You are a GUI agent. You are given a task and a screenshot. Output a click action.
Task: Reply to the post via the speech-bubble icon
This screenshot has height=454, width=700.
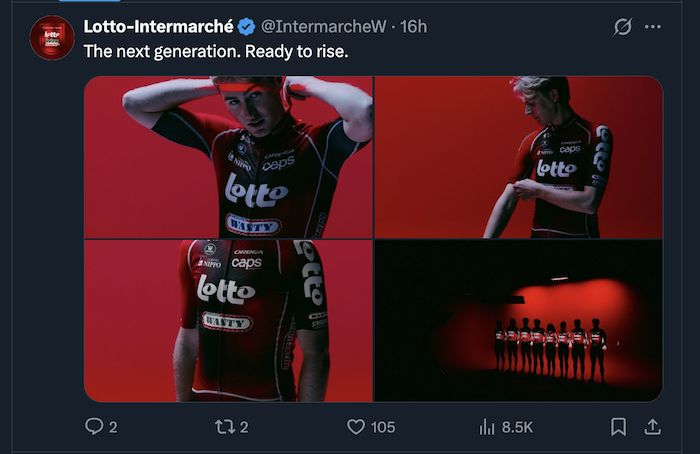click(x=94, y=427)
